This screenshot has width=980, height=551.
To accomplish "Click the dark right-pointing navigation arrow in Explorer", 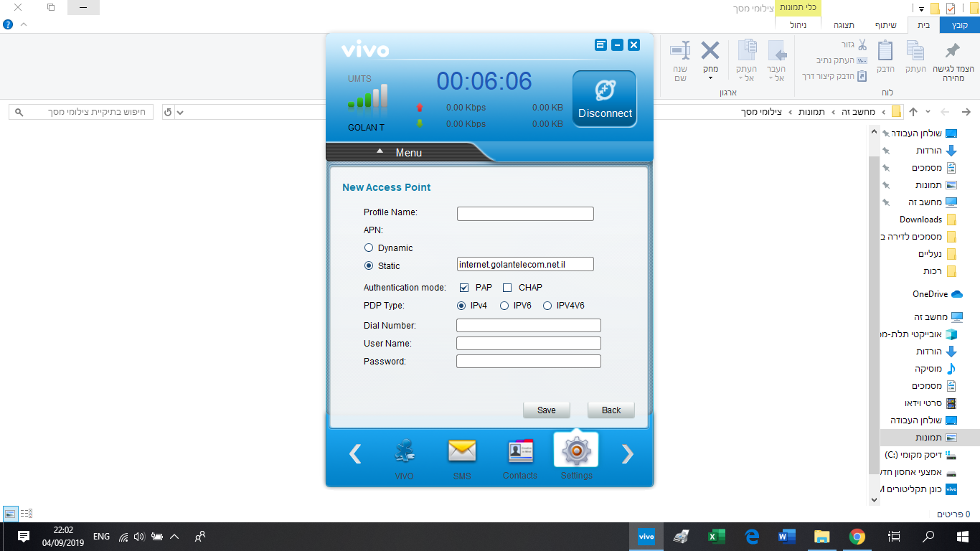I will [x=966, y=112].
